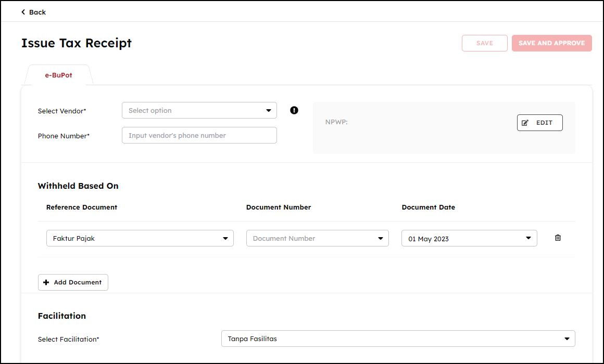Delete the reference document row via trash icon
Viewport: 604px width, 364px height.
click(x=558, y=238)
